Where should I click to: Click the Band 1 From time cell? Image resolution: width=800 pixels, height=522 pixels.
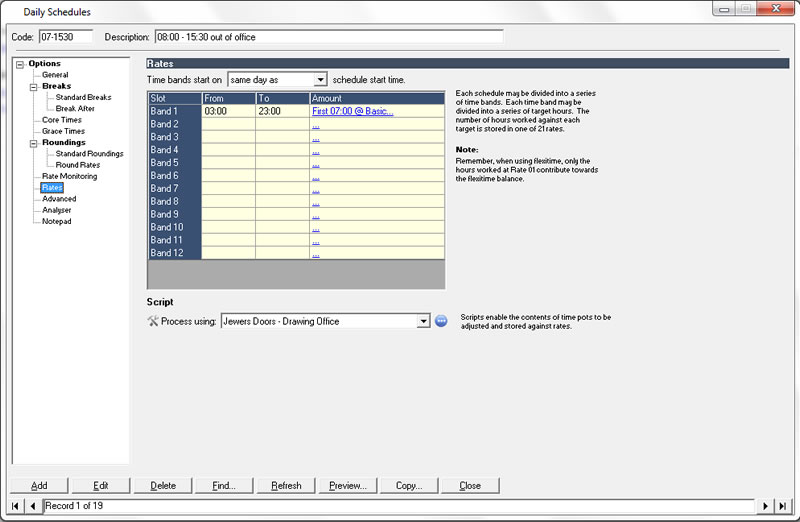[228, 111]
